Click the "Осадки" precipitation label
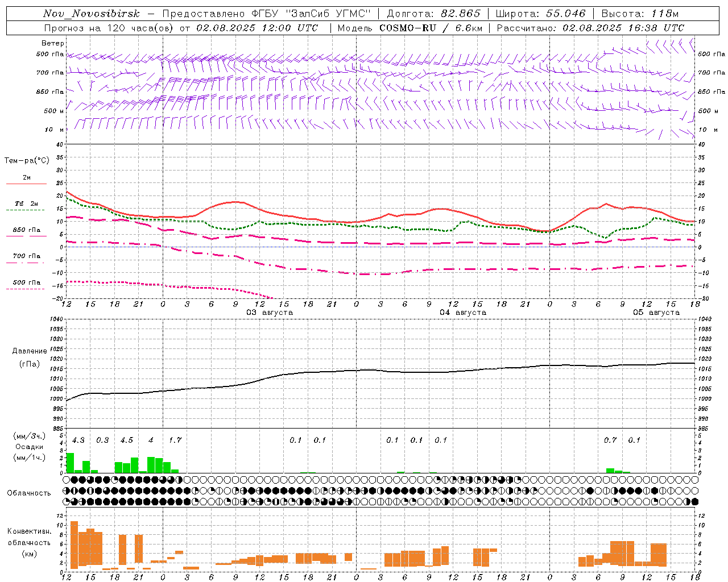The image size is (728, 582). click(29, 447)
